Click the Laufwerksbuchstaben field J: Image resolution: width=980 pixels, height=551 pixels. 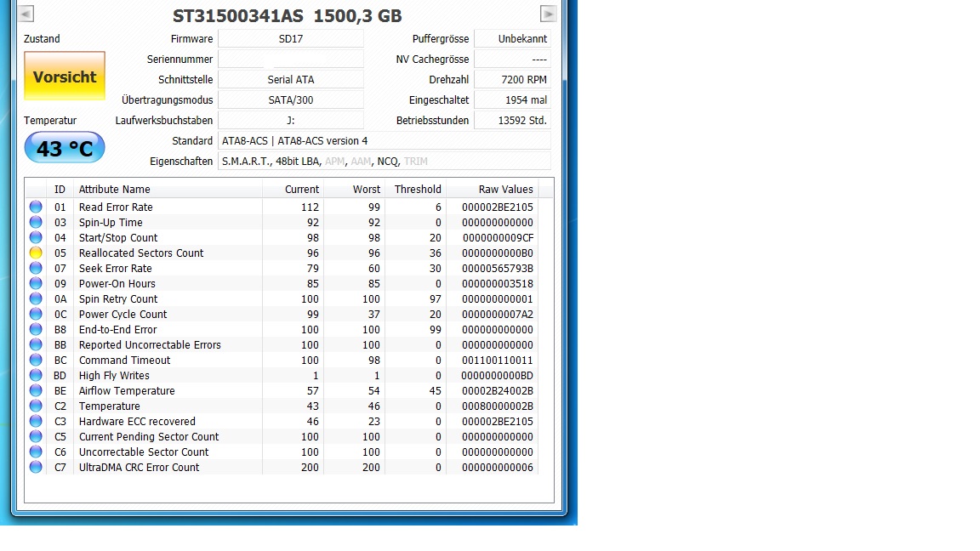pos(291,121)
